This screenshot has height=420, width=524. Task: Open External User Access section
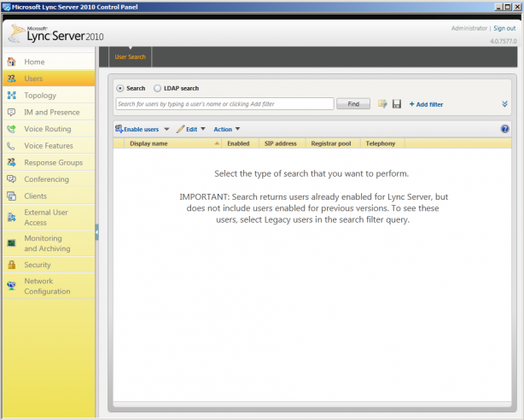49,218
